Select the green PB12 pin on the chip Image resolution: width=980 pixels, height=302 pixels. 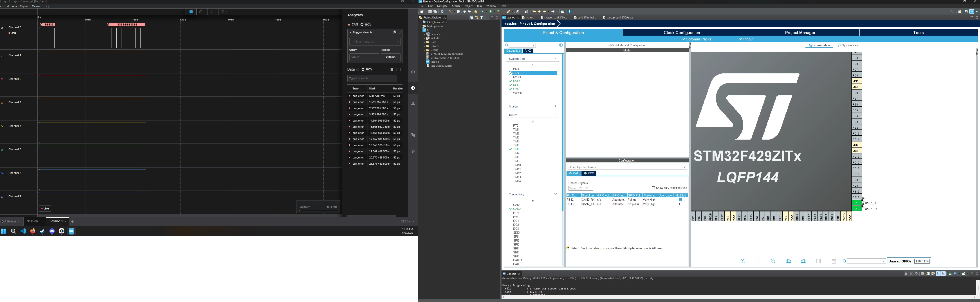tap(856, 209)
